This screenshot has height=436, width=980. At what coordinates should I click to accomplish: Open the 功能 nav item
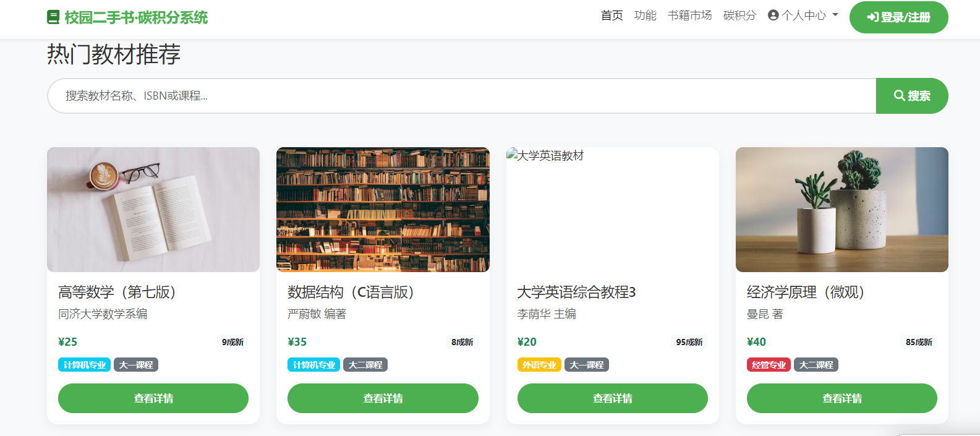click(x=646, y=15)
